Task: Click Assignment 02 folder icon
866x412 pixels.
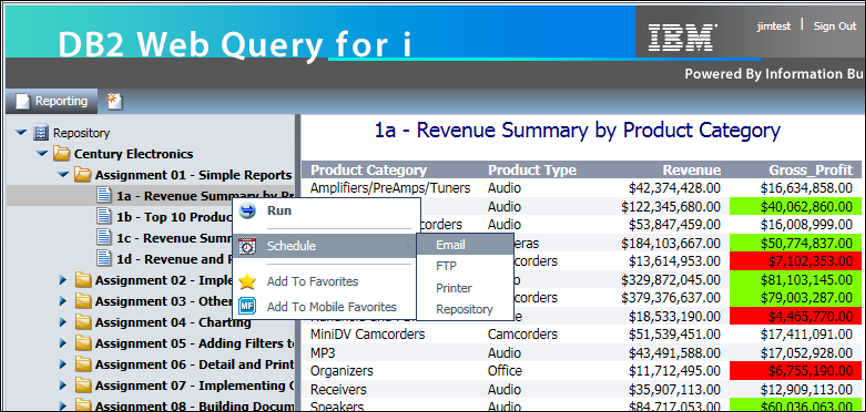Action: pos(82,280)
